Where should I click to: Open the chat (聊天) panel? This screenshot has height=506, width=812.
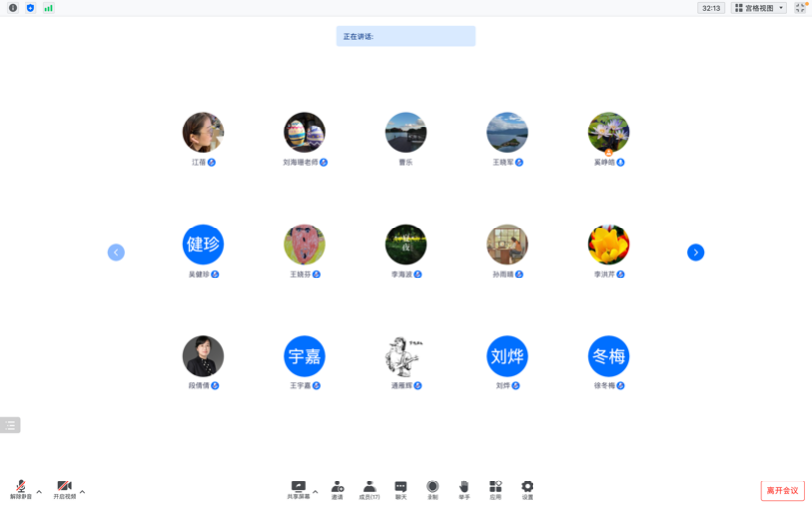point(400,488)
